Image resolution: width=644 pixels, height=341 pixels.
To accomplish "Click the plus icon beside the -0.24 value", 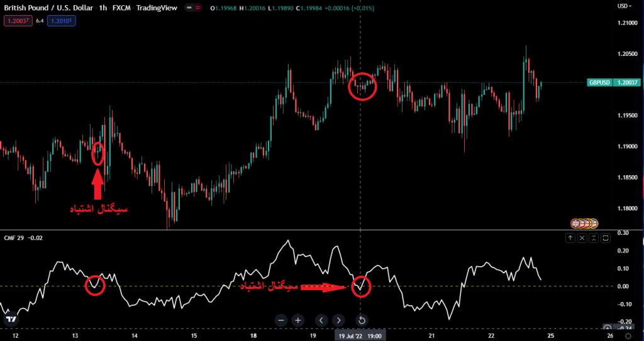I will 608,327.
